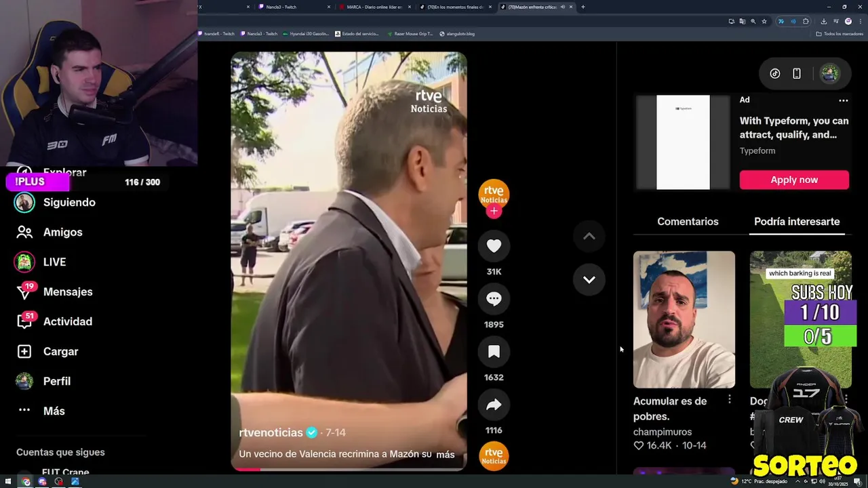The width and height of the screenshot is (868, 488).
Task: Open the phone app icon in the top right
Action: pos(797,73)
